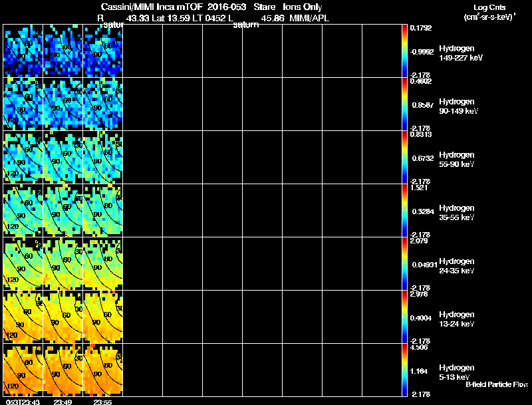This screenshot has width=532, height=405.
Task: Click the Hydrogen 35-55 keV image at 23:55
Action: (x=103, y=211)
